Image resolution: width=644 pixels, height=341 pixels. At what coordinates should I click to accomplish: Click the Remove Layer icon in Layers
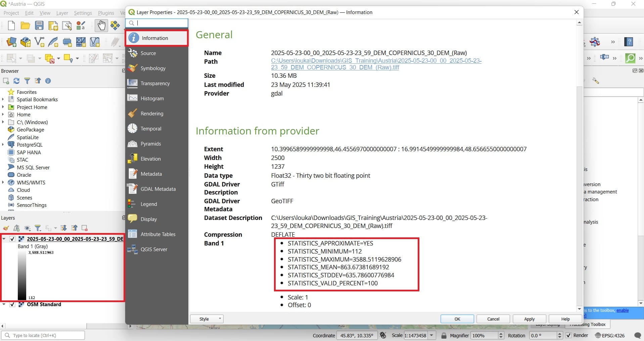(x=85, y=228)
